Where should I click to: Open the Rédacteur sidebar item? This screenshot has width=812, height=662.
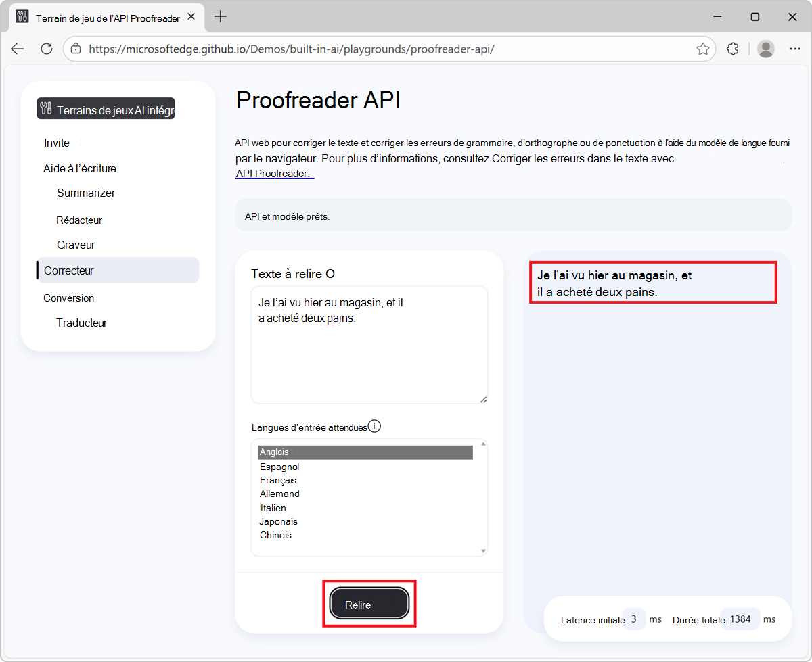(x=79, y=220)
